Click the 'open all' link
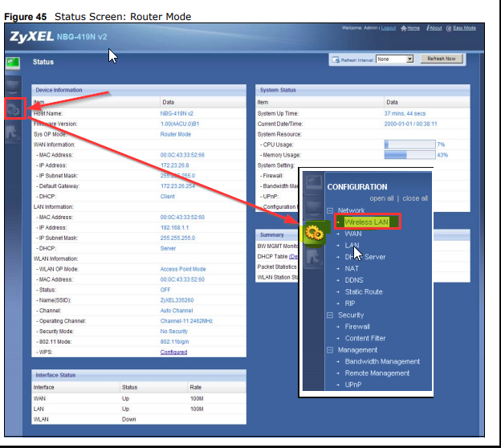The width and height of the screenshot is (501, 448). click(381, 198)
